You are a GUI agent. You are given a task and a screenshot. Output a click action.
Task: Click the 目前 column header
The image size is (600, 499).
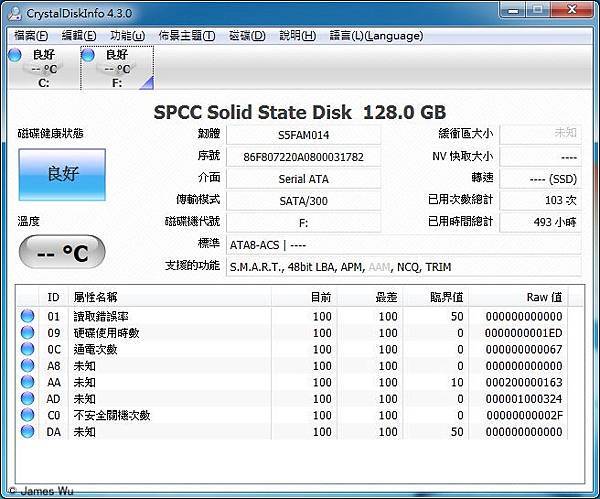[304, 297]
